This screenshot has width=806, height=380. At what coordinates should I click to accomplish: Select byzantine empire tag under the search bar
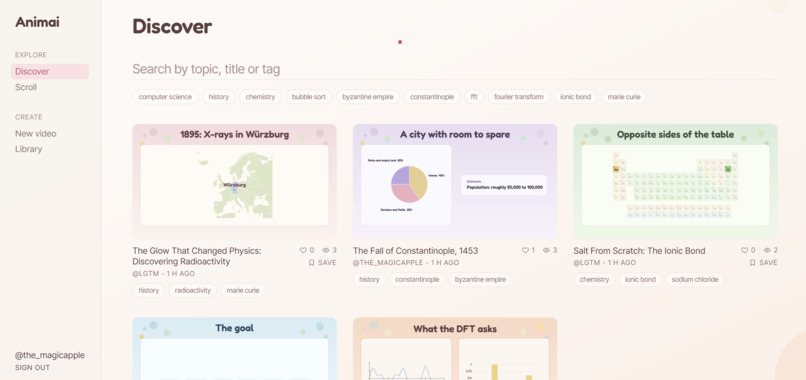point(368,97)
